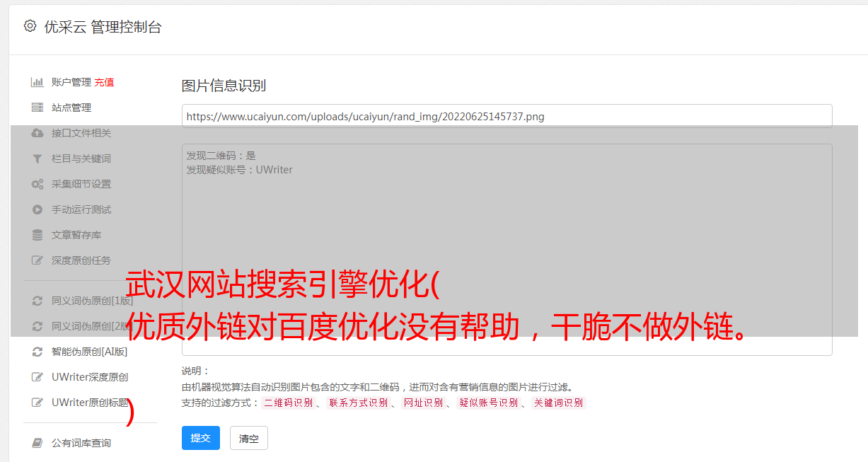Click the 关键词识别 tag
This screenshot has height=462, width=868.
point(559,403)
